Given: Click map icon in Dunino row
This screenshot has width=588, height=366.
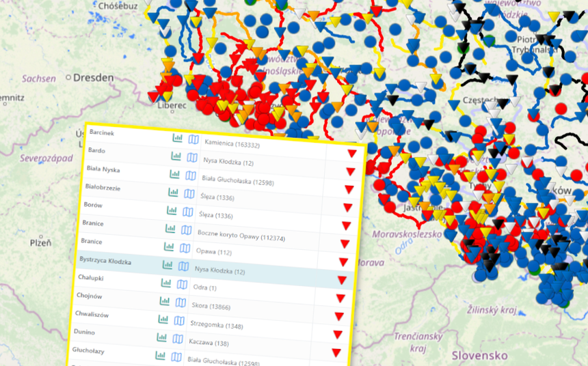Looking at the screenshot, I should pyautogui.click(x=178, y=339).
